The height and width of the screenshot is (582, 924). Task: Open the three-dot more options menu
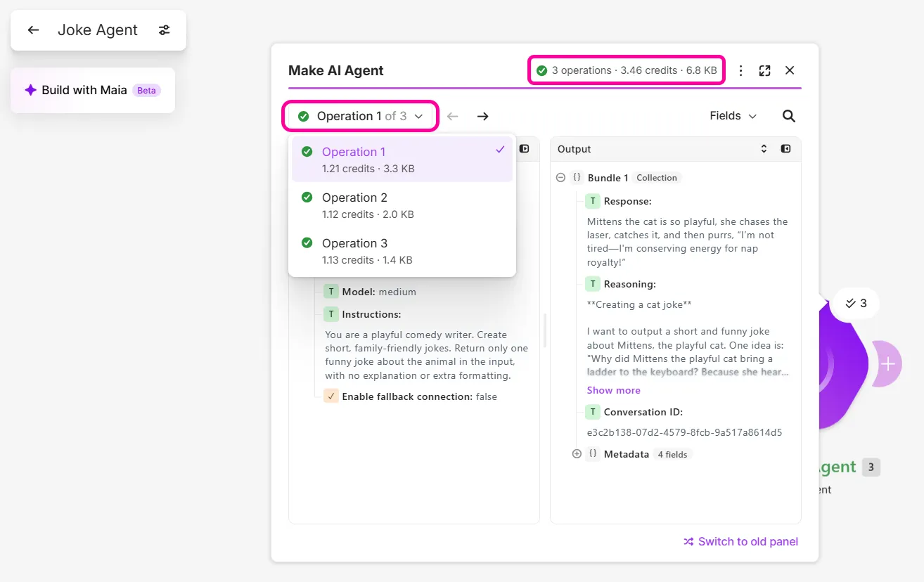click(740, 70)
